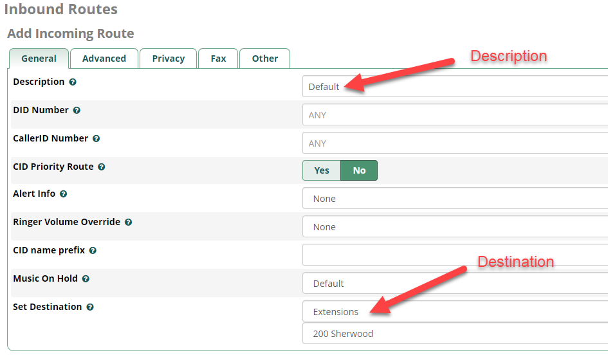Open Alert Info help icon
This screenshot has width=608, height=364.
click(x=64, y=194)
